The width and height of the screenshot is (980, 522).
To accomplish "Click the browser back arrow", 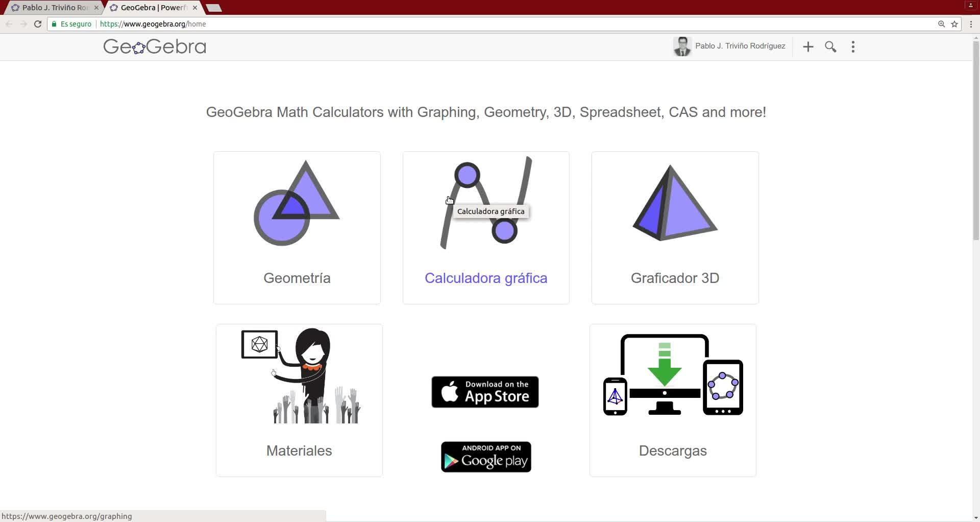I will pos(9,24).
